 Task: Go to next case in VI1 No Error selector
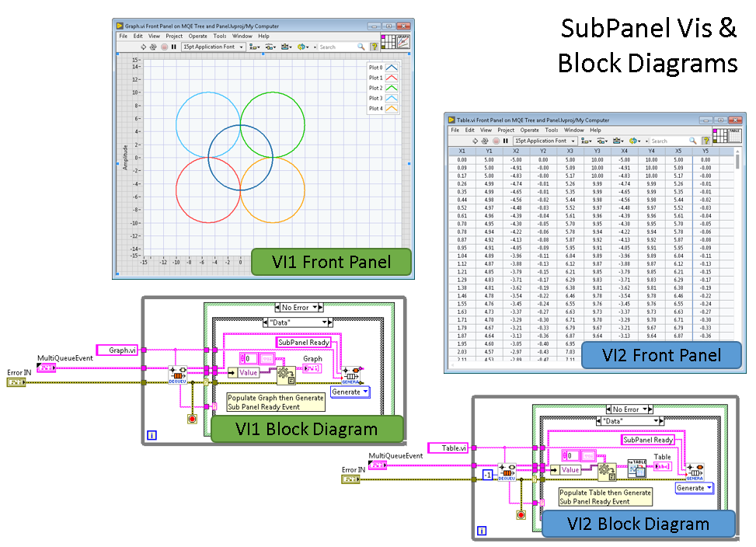tap(321, 308)
